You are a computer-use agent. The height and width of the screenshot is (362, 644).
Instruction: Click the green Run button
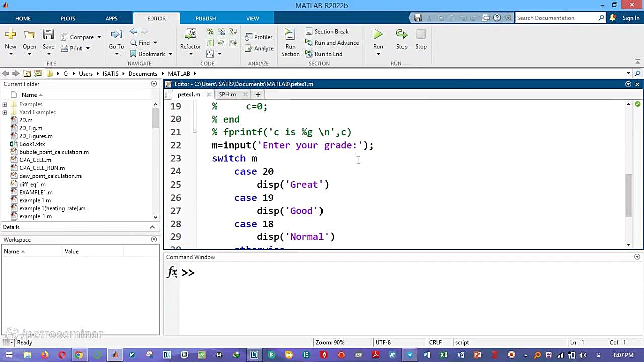378,35
